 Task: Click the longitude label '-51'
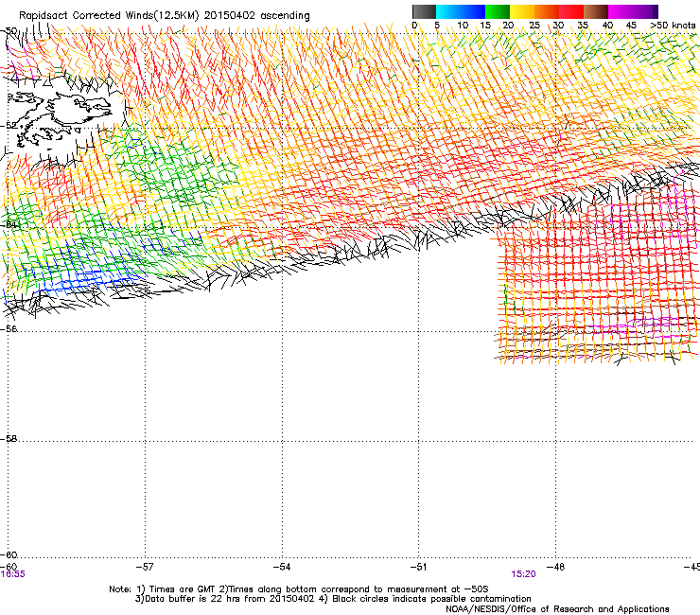tap(418, 567)
